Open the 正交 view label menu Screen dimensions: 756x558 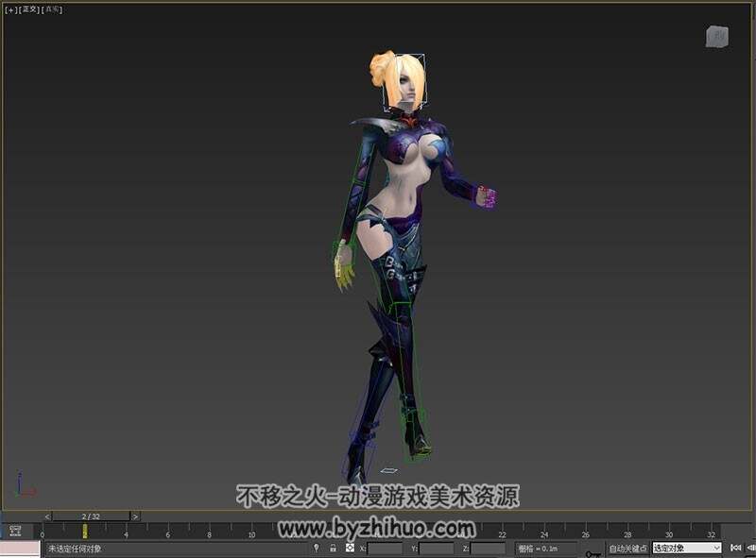tap(29, 9)
